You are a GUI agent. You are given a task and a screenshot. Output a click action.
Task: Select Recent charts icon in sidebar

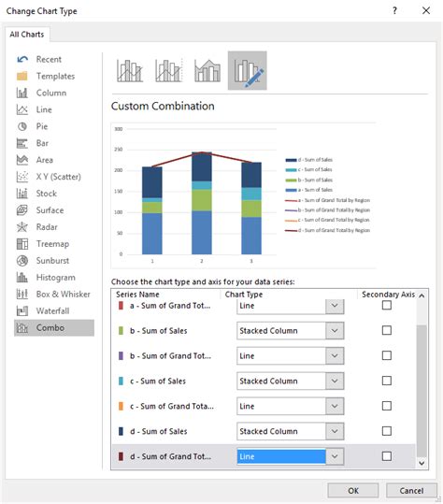(22, 59)
